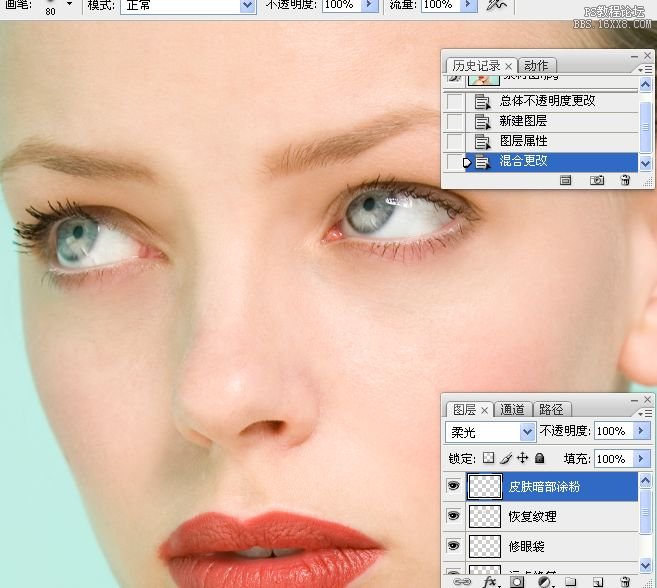Click the layer 不透明度 value field

[614, 431]
